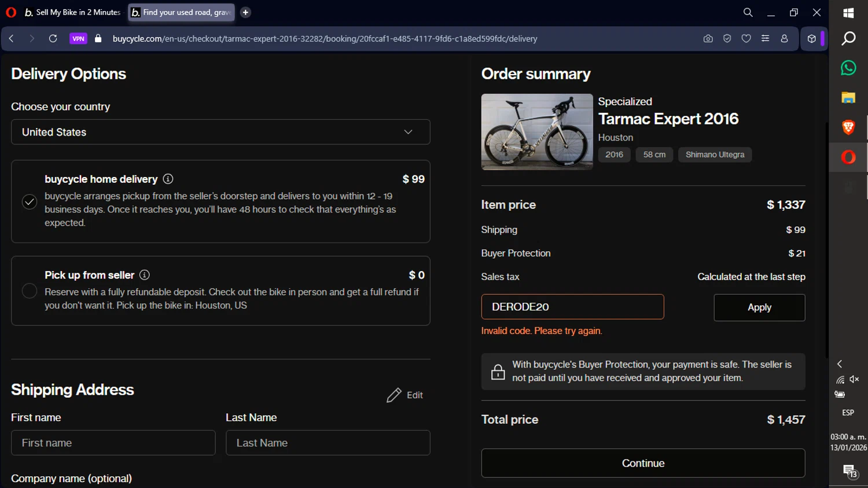Click the Apply discount code button

click(759, 307)
